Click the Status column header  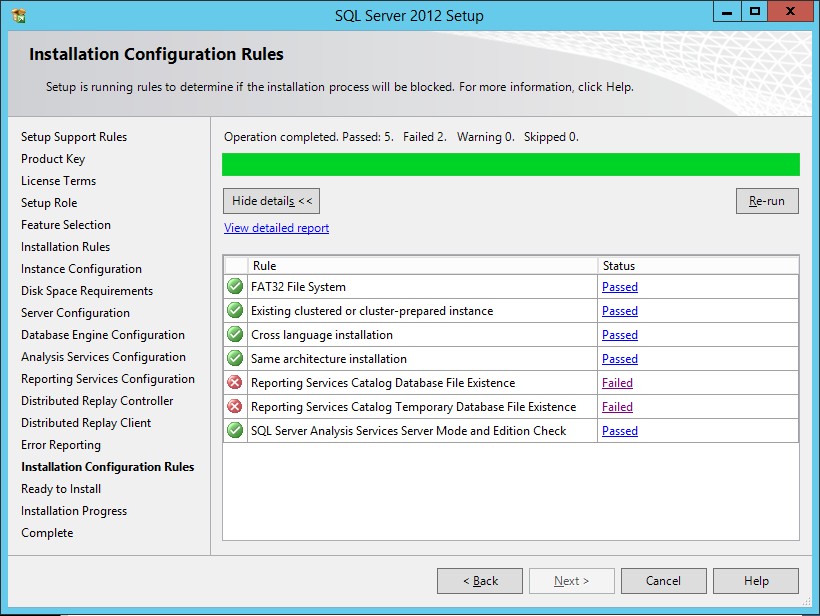click(x=698, y=266)
